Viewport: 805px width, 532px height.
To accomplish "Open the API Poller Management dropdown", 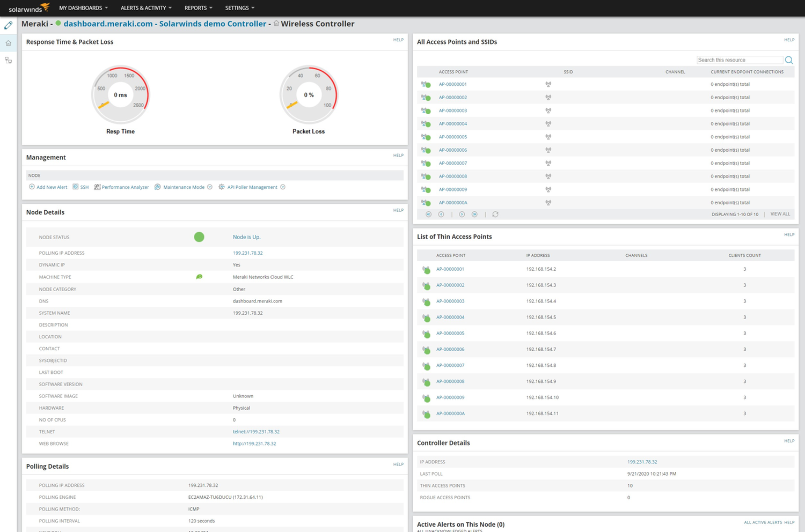I will pos(283,187).
